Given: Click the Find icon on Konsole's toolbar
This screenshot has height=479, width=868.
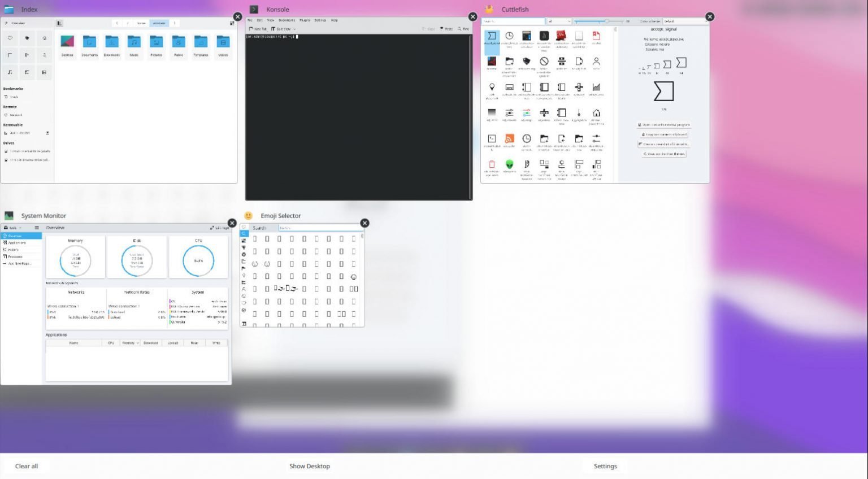Looking at the screenshot, I should click(x=463, y=28).
